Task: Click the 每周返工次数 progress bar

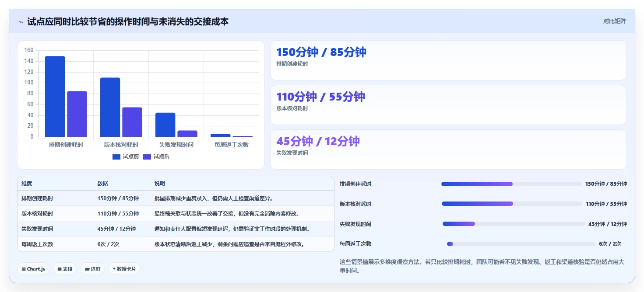Action: 521,244
